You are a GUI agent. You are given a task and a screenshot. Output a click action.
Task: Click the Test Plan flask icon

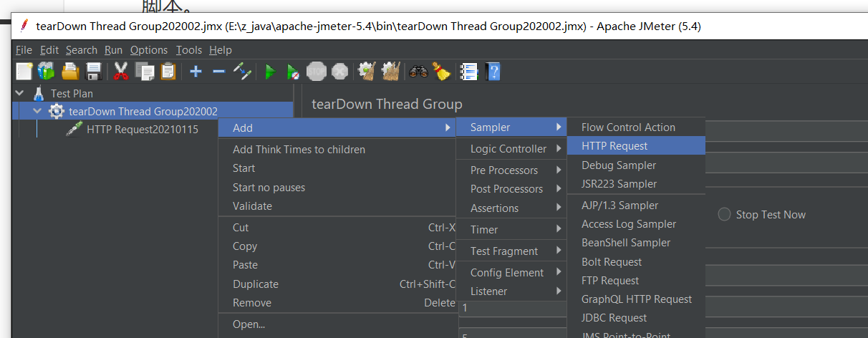click(x=38, y=93)
